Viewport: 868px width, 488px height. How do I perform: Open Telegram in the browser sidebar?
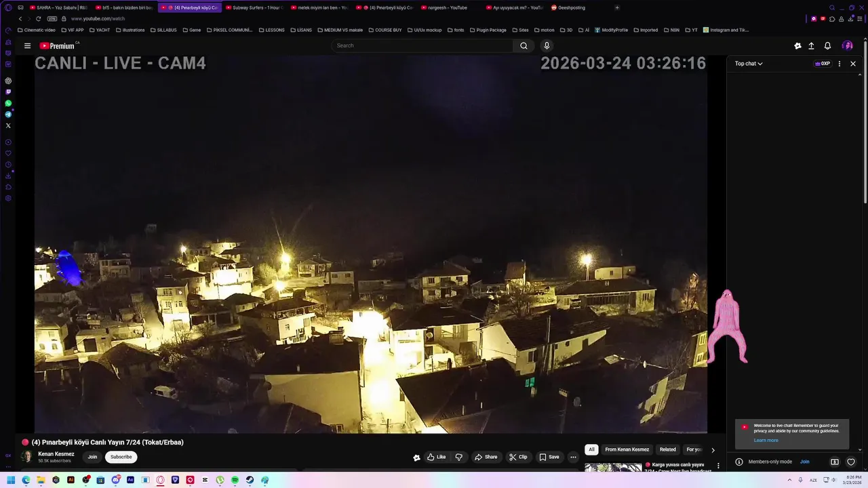point(8,115)
